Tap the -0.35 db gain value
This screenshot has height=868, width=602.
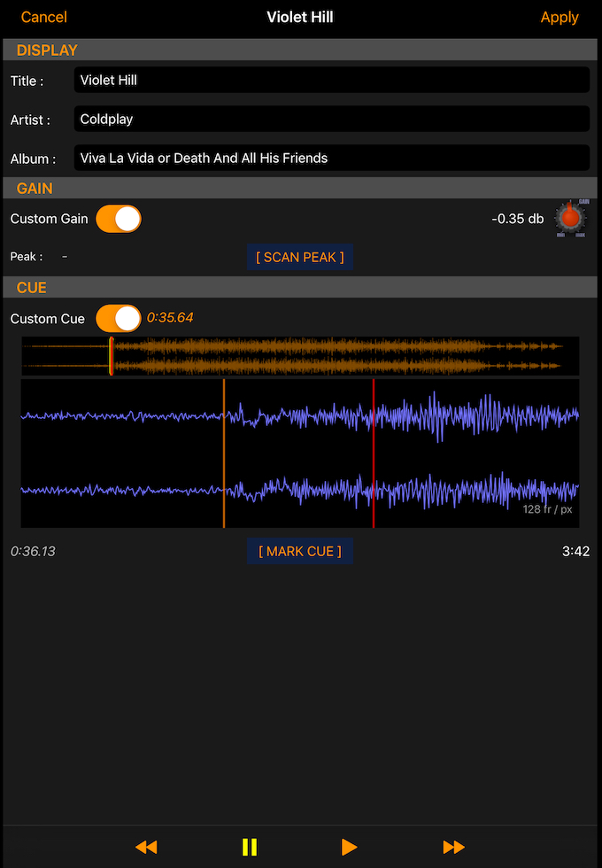click(x=517, y=219)
